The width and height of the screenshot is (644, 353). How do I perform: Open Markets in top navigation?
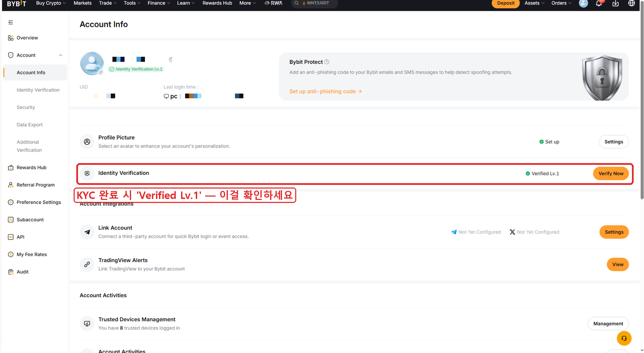click(83, 3)
